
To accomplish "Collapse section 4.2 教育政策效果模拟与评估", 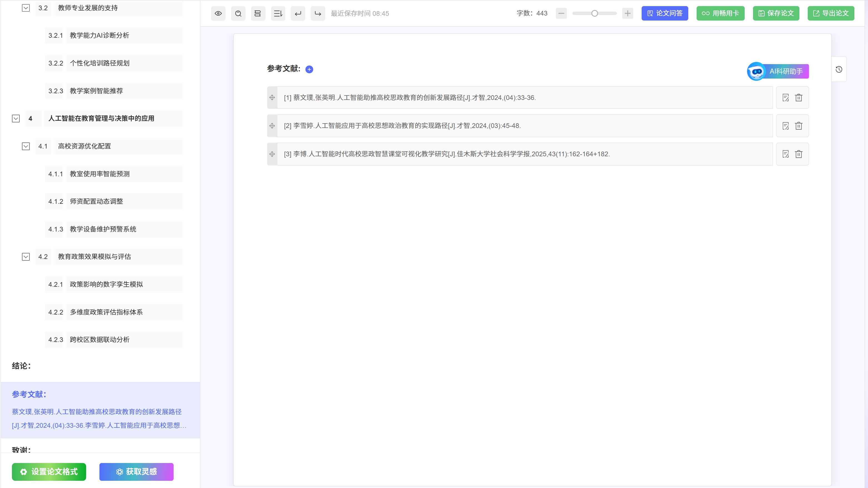I will pos(26,256).
